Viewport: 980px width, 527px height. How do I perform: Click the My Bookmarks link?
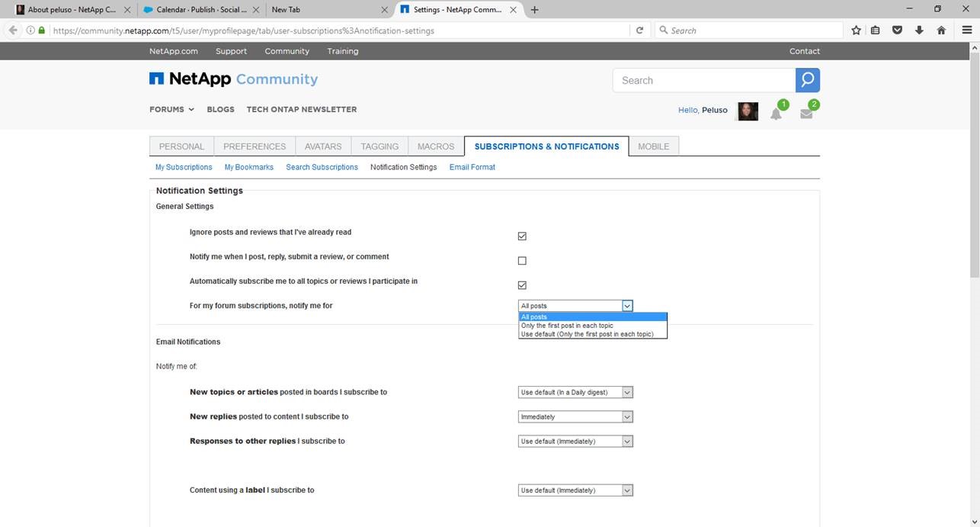(x=248, y=167)
